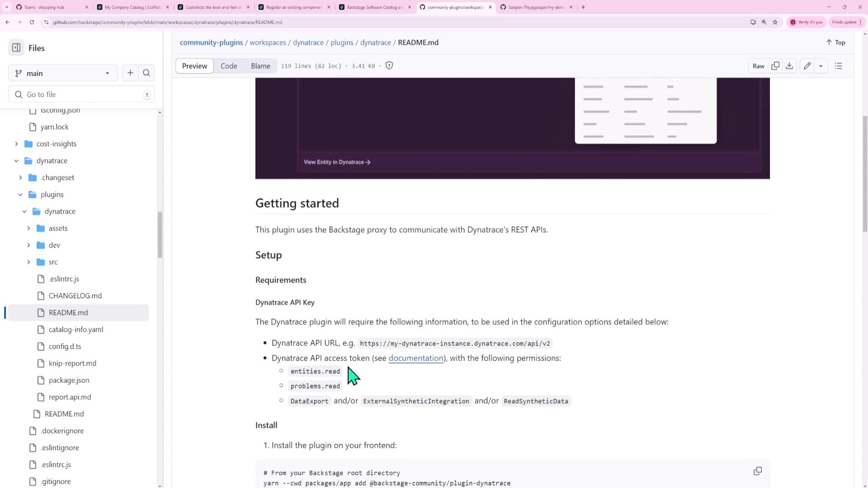This screenshot has width=868, height=488.
Task: Select the Preview view toggle
Action: pyautogui.click(x=194, y=66)
